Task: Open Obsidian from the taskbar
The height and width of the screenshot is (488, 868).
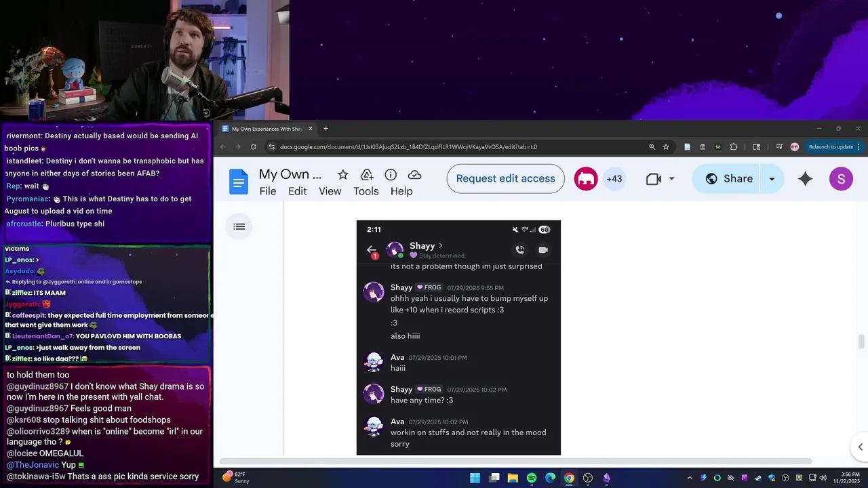Action: [607, 478]
